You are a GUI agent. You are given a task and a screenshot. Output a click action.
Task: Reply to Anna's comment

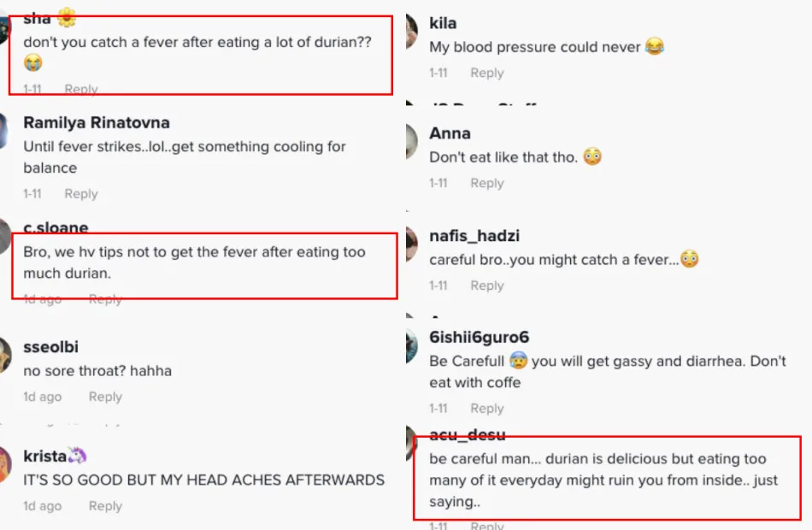tap(486, 183)
